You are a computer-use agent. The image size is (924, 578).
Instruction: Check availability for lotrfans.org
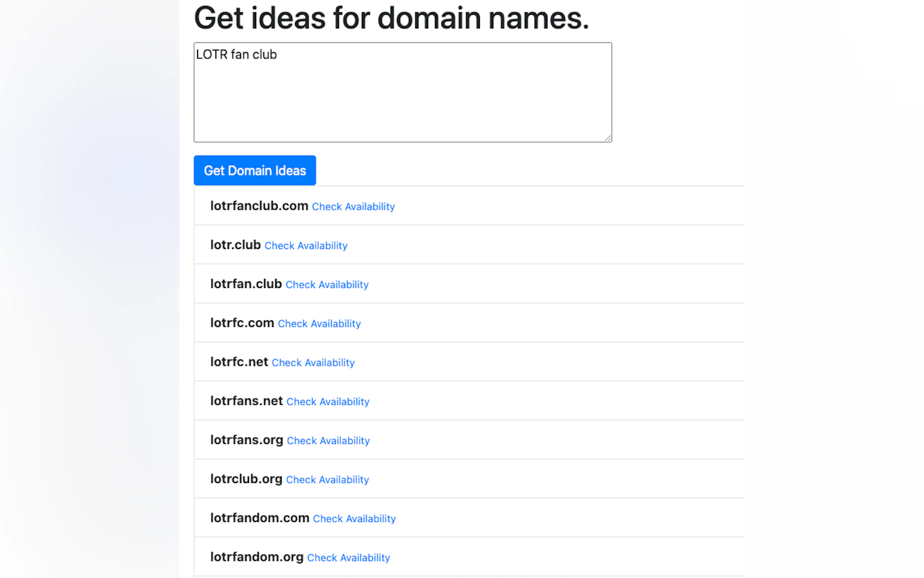(x=328, y=441)
